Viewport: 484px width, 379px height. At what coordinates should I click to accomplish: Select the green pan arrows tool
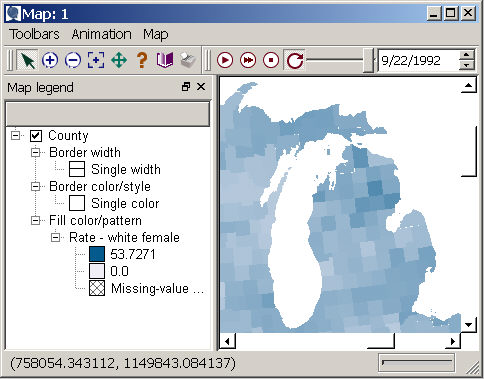click(x=119, y=60)
